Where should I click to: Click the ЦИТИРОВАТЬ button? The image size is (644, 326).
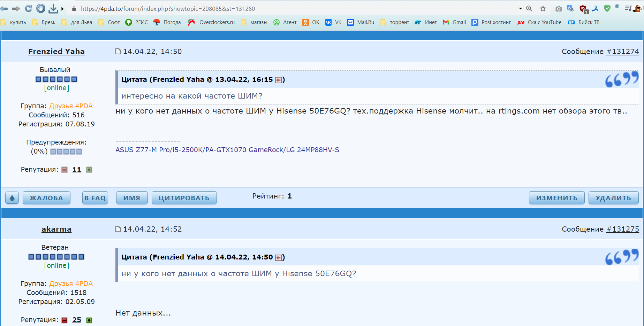[x=184, y=198]
